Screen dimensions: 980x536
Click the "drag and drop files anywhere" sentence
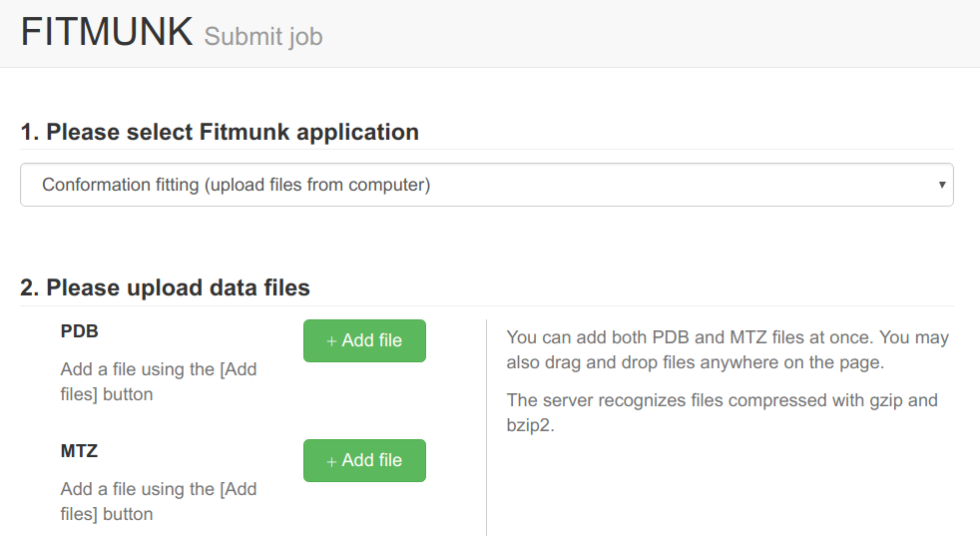[695, 362]
